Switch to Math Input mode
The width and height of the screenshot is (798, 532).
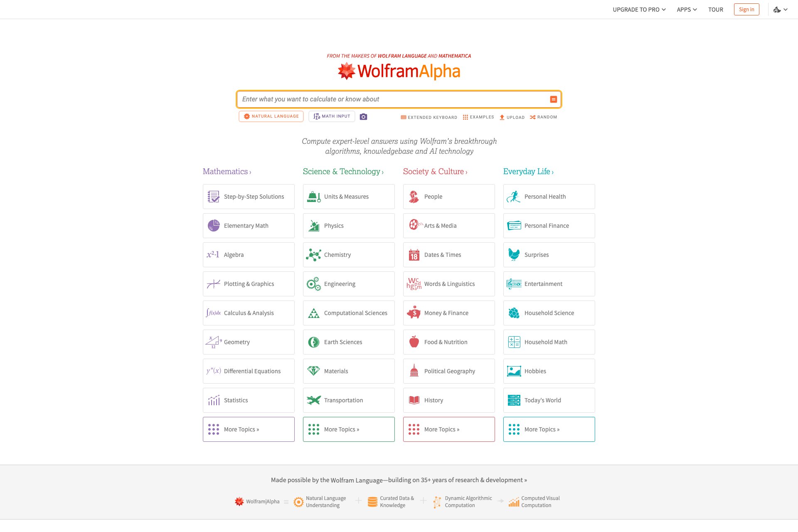(x=332, y=116)
